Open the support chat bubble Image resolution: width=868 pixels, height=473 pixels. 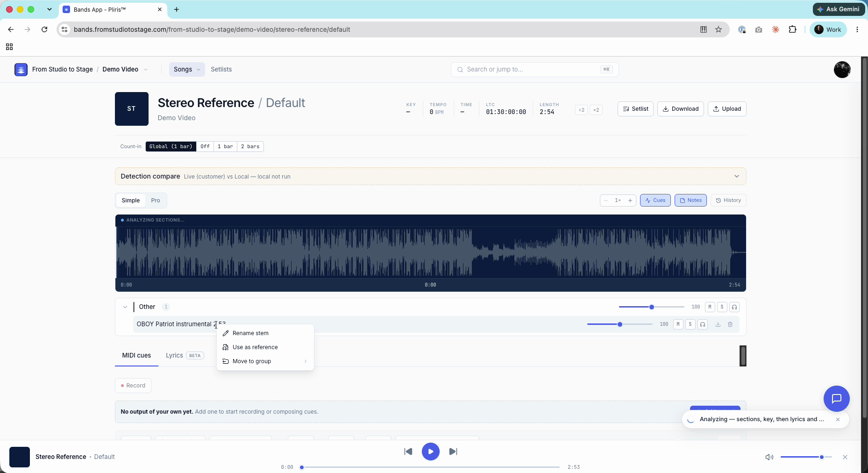point(836,398)
